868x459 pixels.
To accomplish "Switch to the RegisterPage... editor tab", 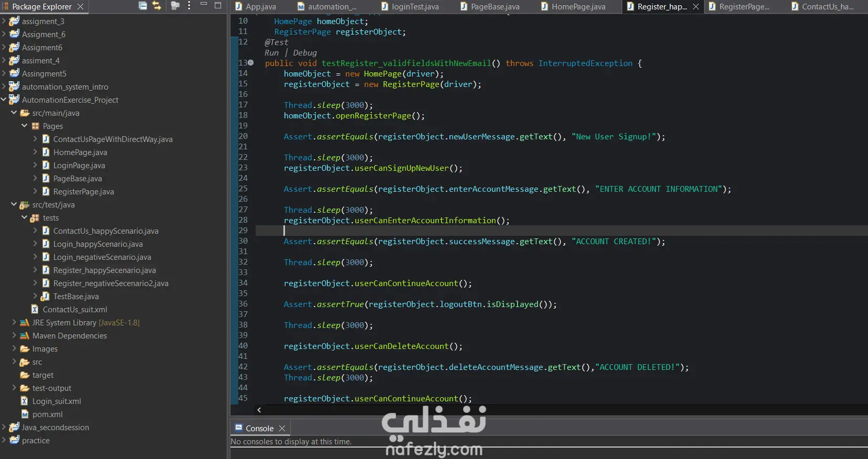I will (744, 6).
